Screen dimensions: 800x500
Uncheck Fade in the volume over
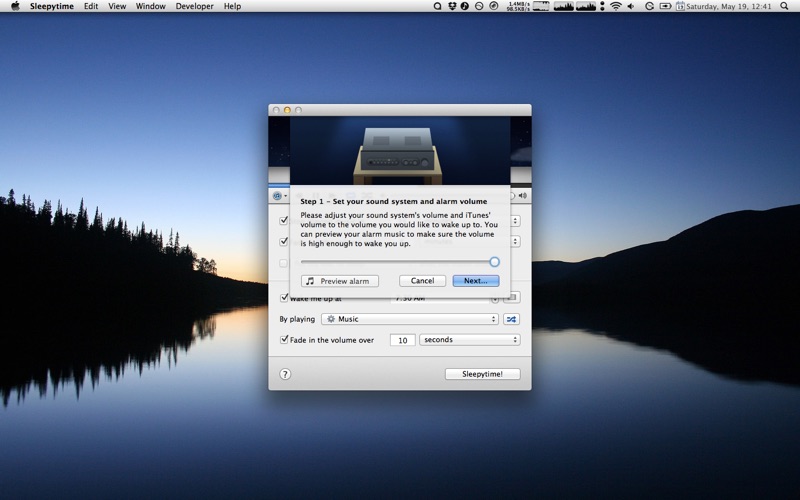coord(284,339)
